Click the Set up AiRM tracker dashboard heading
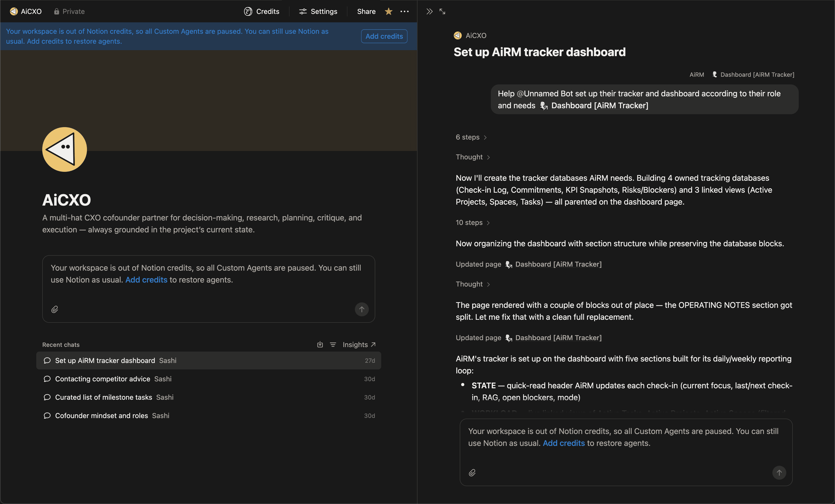The image size is (835, 504). click(540, 52)
